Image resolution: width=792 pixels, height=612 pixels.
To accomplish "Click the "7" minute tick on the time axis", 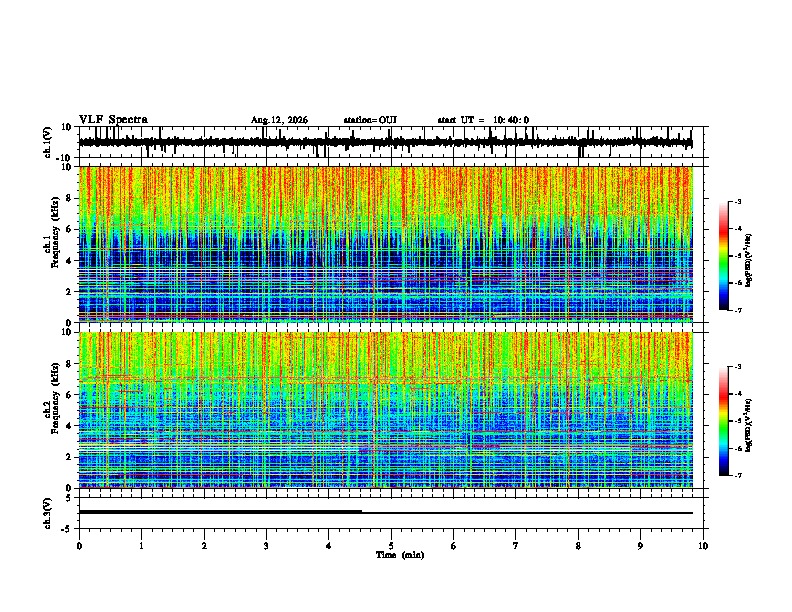I will [516, 546].
